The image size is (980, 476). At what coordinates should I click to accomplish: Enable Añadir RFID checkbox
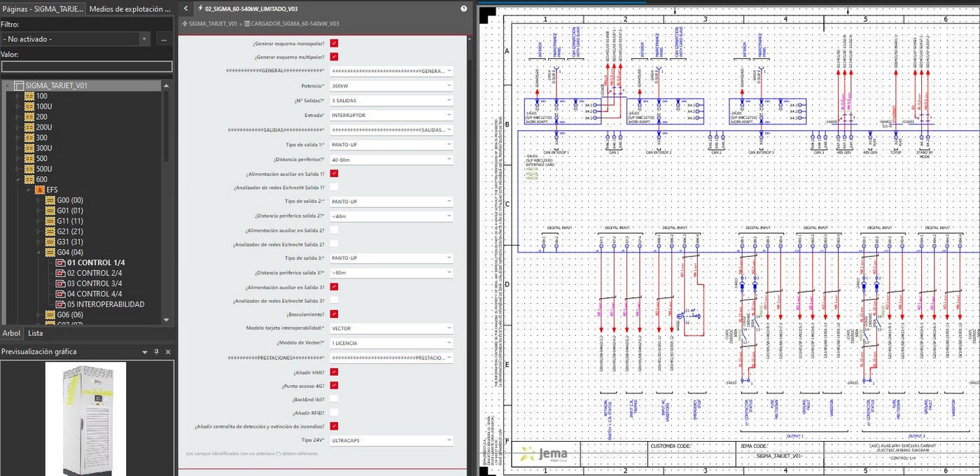(x=334, y=412)
